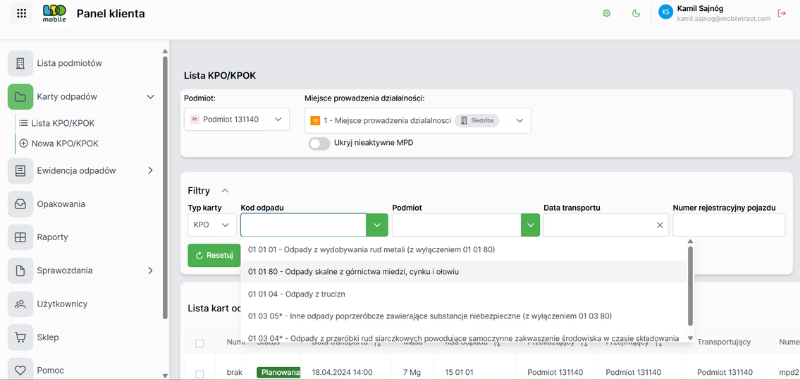Collapse the Filtry section chevron

225,191
